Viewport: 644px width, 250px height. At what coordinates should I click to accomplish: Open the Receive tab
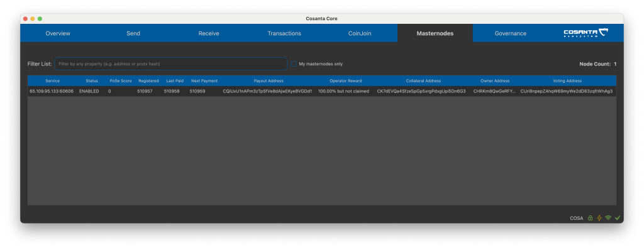click(209, 33)
